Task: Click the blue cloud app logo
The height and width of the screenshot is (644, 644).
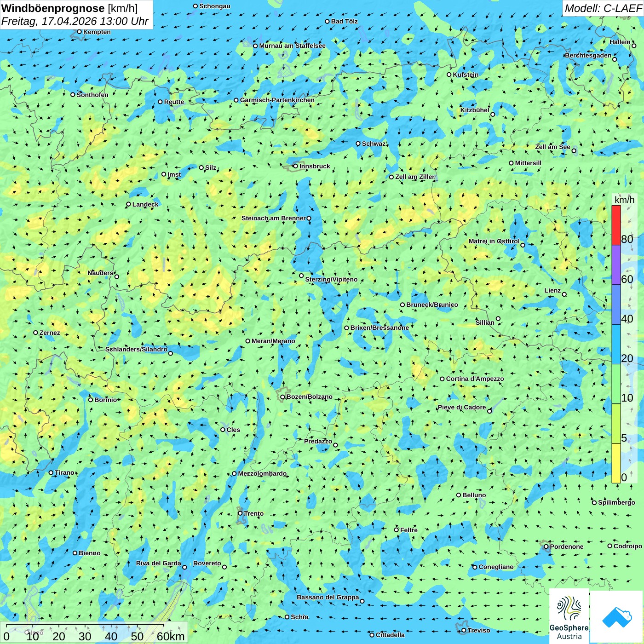Action: tap(617, 617)
